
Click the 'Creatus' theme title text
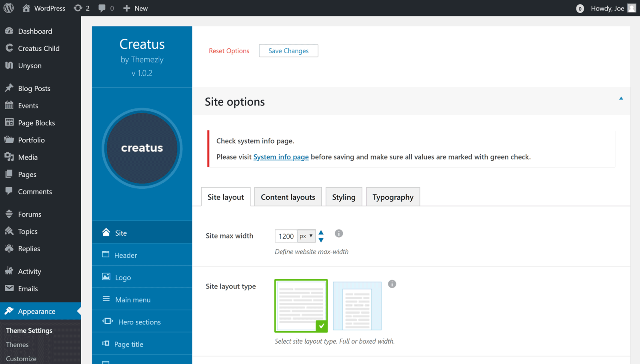142,44
